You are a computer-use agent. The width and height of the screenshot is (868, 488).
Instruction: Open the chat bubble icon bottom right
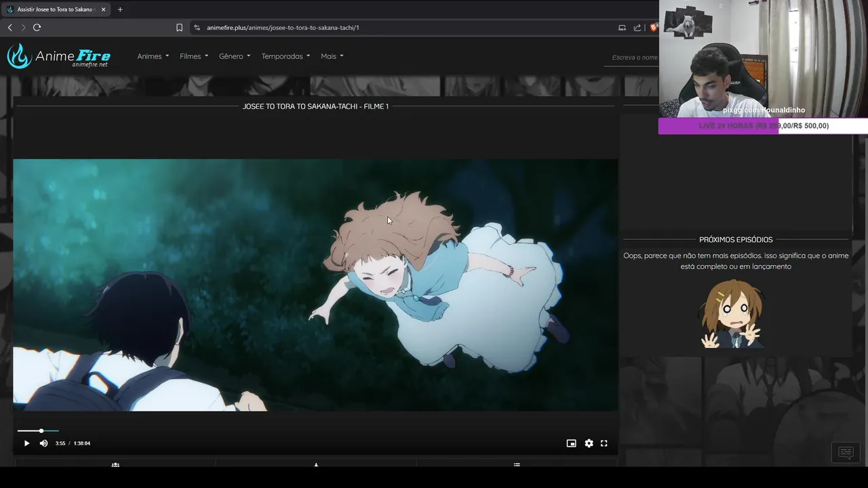click(x=846, y=453)
